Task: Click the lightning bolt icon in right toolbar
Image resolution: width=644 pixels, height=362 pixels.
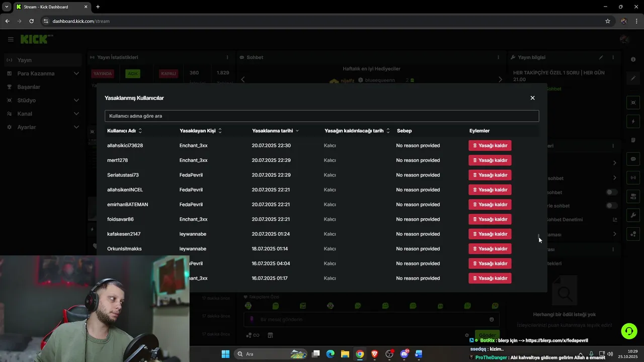Action: point(633,122)
